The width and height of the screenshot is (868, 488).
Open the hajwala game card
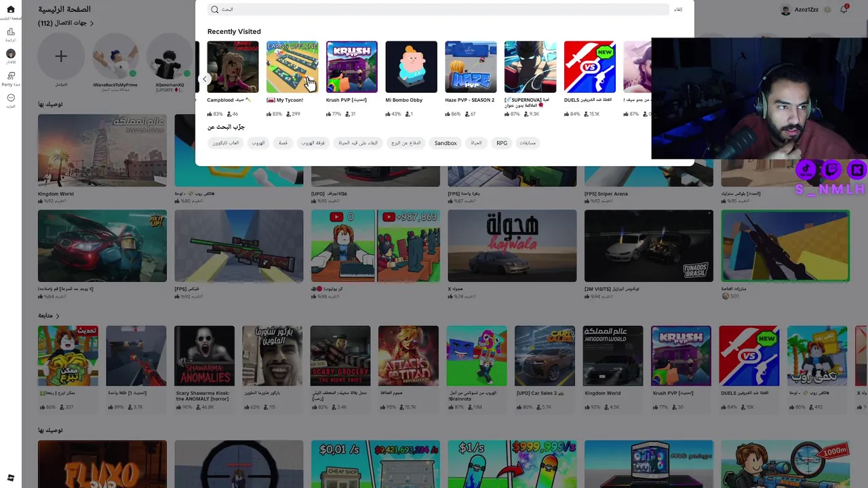pos(512,245)
